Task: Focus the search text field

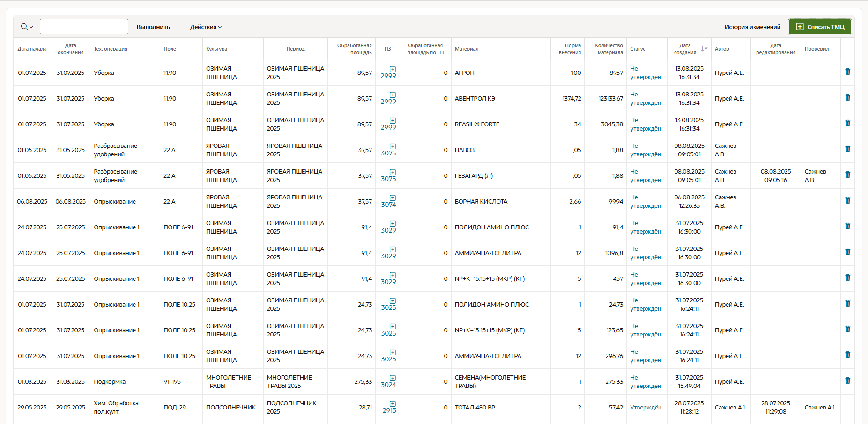Action: coord(84,27)
